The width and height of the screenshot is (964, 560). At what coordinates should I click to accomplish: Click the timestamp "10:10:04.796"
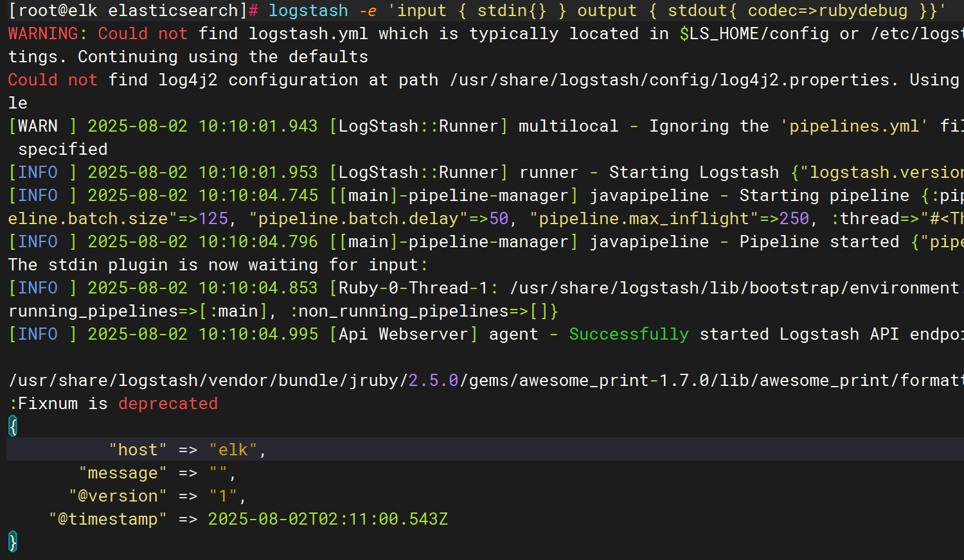pyautogui.click(x=258, y=242)
